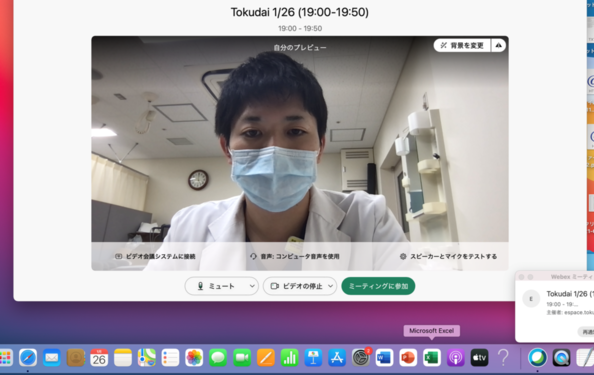Expand the video options dropdown arrow

click(x=331, y=286)
